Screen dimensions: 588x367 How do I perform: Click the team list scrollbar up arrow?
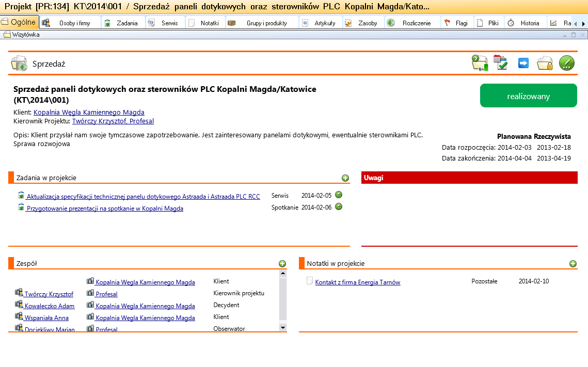click(x=283, y=274)
